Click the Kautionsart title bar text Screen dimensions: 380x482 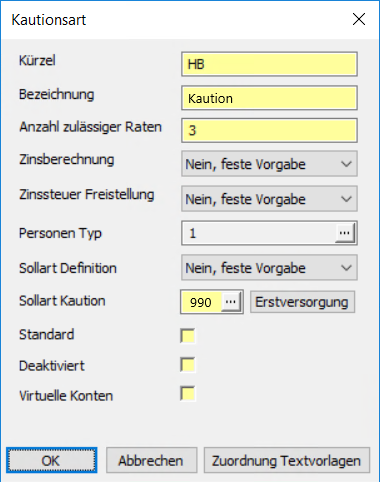[x=49, y=20]
